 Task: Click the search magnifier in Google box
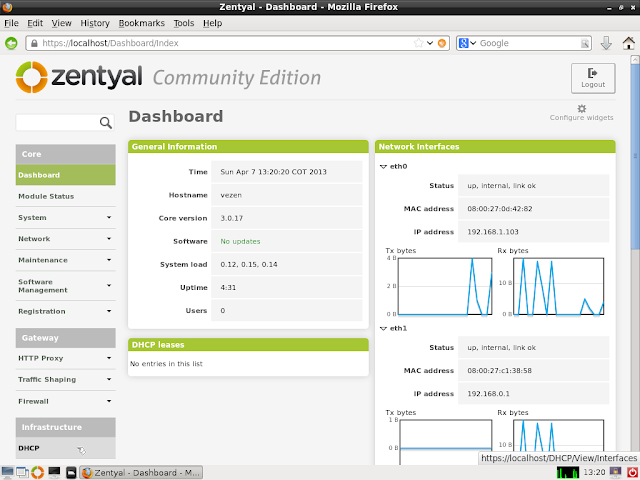tap(585, 43)
